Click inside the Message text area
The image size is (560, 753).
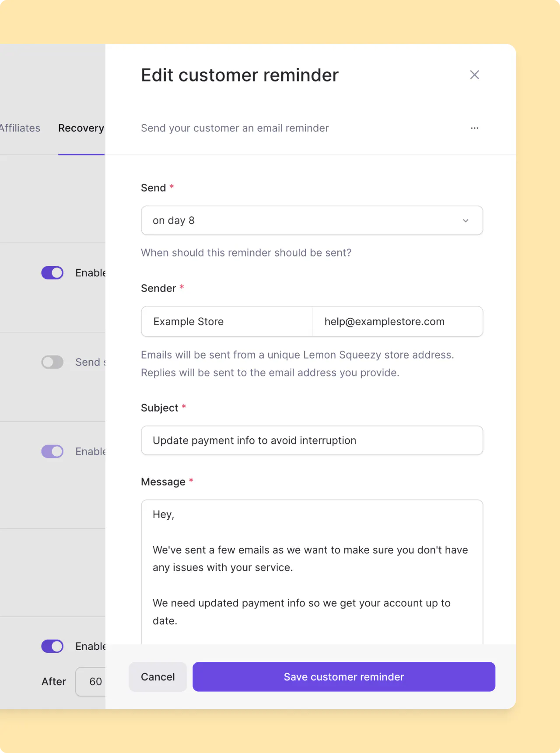pos(311,569)
